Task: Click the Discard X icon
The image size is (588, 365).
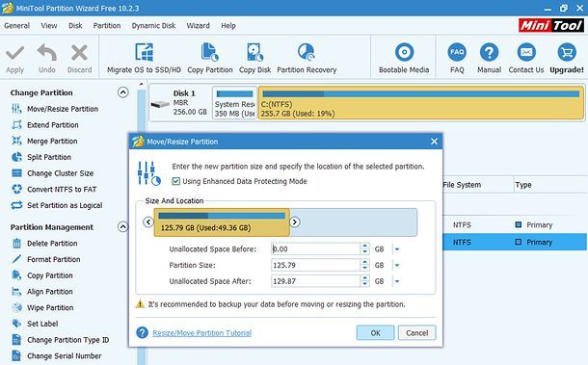Action: point(79,53)
